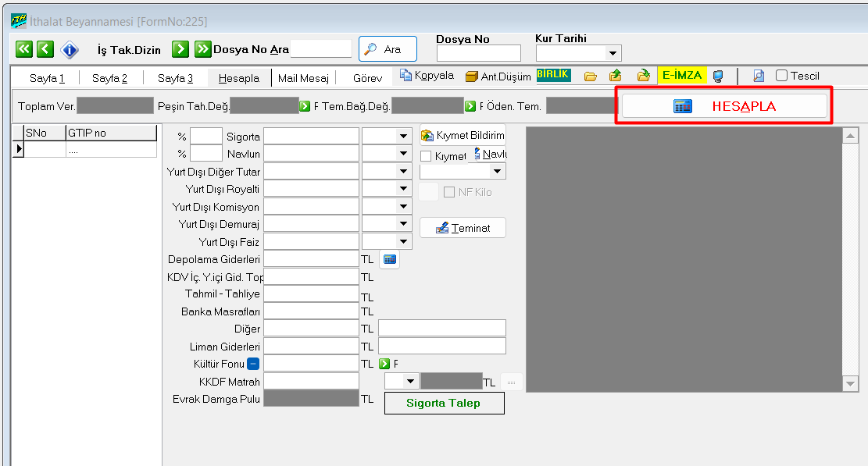
Task: Expand the Yurt Dışı Faiz currency dropdown
Action: click(x=403, y=242)
